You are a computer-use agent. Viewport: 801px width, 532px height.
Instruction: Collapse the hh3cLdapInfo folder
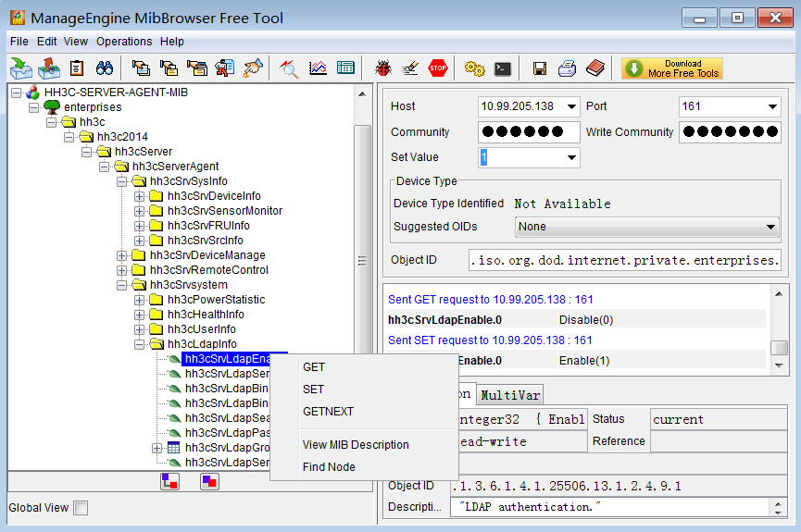coord(139,344)
